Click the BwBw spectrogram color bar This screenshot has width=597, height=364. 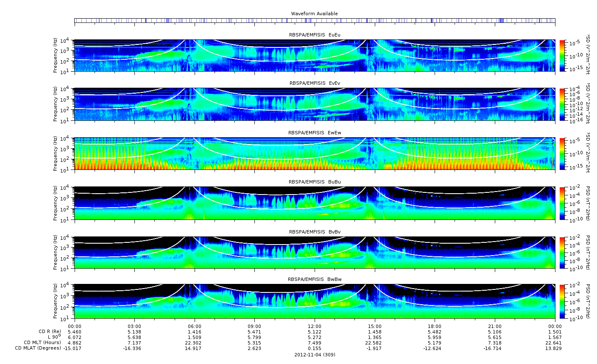point(563,302)
